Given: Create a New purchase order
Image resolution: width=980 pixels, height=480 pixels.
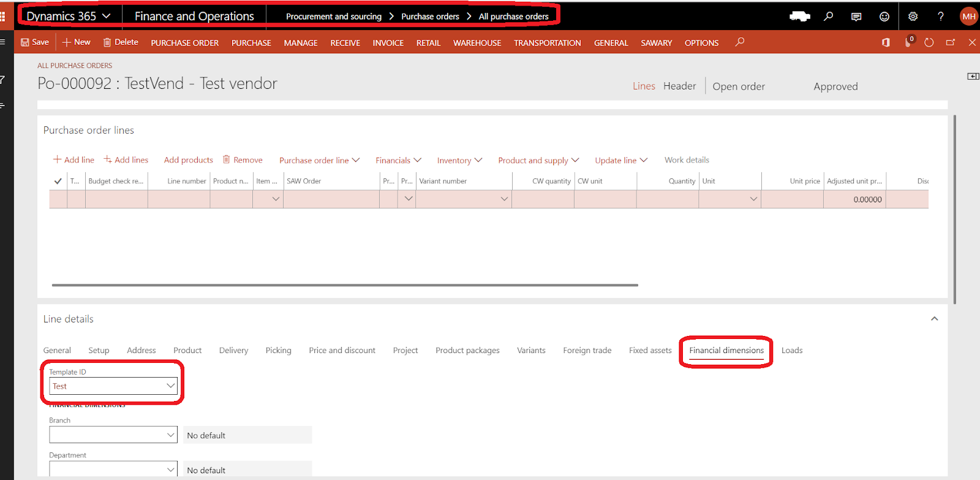Looking at the screenshot, I should 77,42.
